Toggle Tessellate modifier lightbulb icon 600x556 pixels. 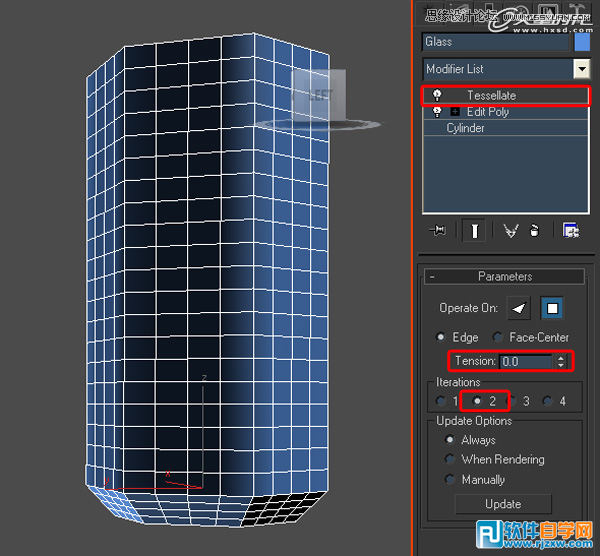click(437, 95)
